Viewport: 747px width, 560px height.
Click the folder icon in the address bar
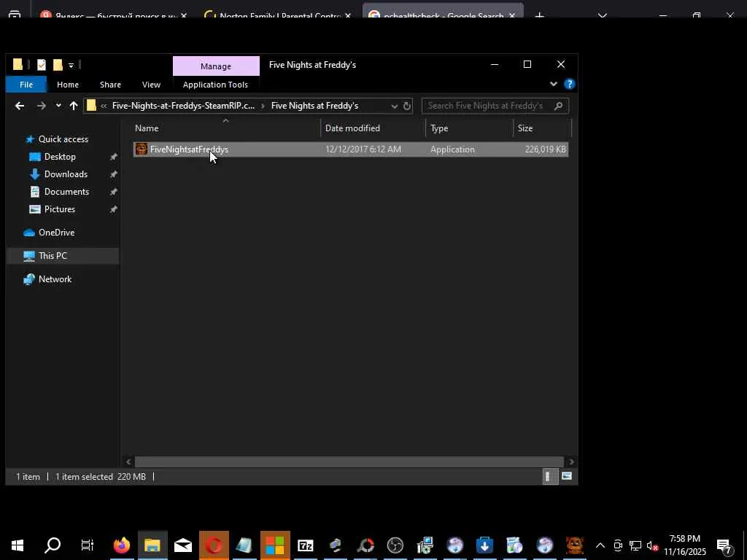(x=91, y=106)
